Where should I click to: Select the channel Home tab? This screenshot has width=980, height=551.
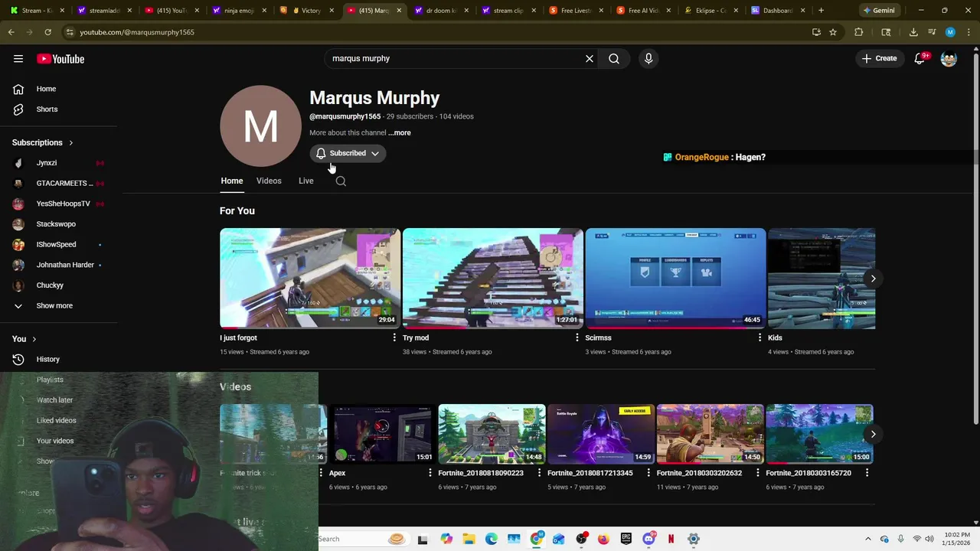click(232, 181)
